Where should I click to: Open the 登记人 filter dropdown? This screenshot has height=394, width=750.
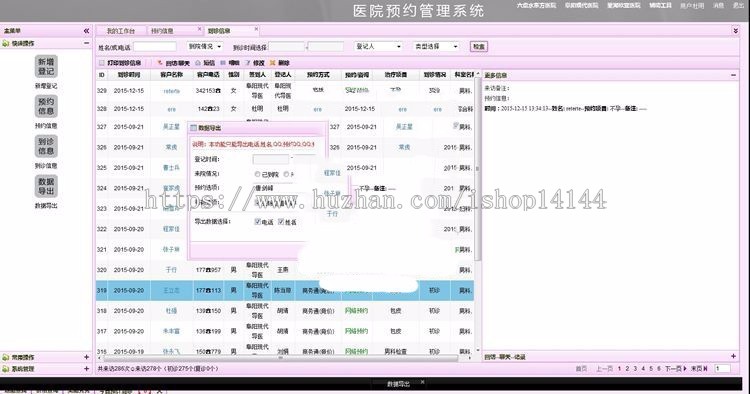(378, 46)
